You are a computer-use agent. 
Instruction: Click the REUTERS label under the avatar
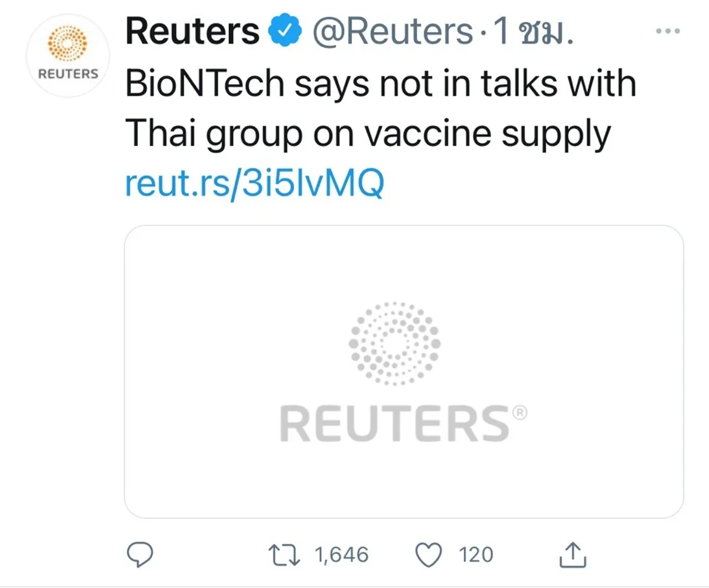68,74
